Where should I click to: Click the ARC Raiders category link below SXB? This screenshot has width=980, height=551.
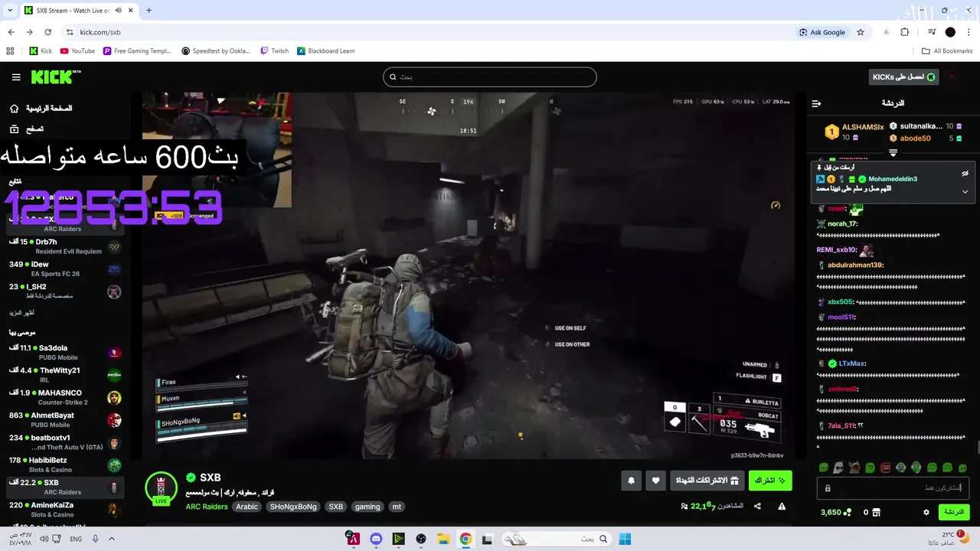tap(206, 507)
